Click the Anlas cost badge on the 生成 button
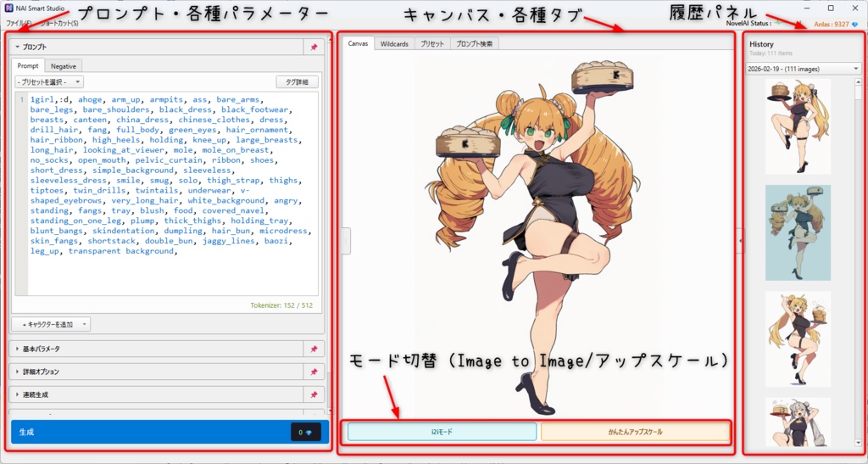The width and height of the screenshot is (868, 464). pos(305,433)
